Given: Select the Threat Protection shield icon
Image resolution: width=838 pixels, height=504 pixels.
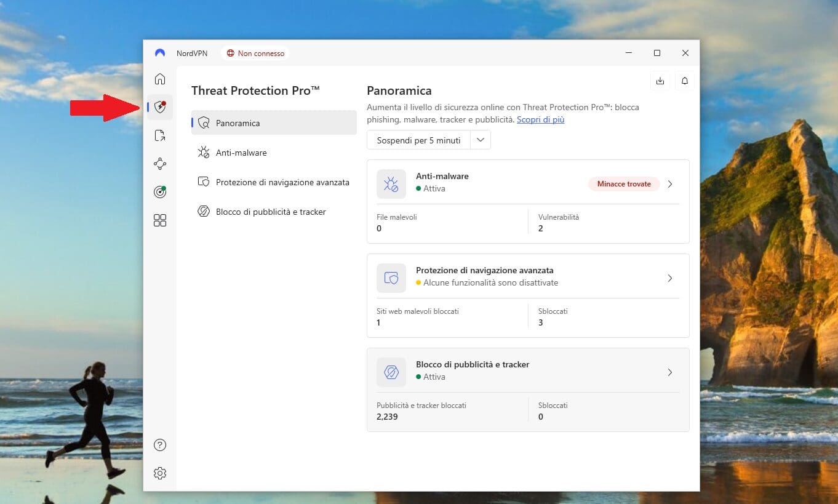Looking at the screenshot, I should [x=160, y=108].
